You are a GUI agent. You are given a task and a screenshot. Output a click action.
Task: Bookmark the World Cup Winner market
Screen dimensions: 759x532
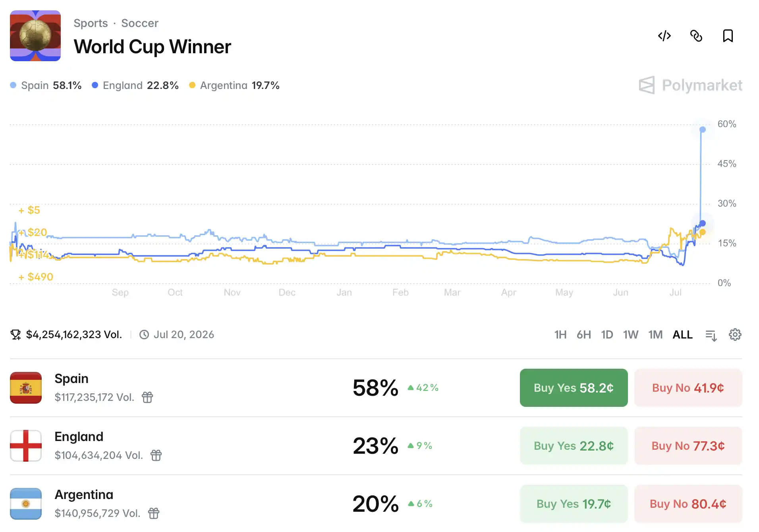728,36
